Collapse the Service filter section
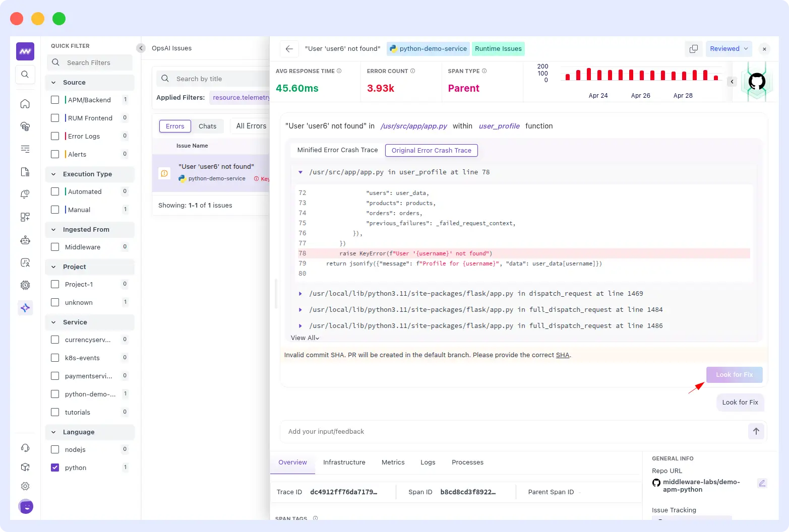 (53, 322)
